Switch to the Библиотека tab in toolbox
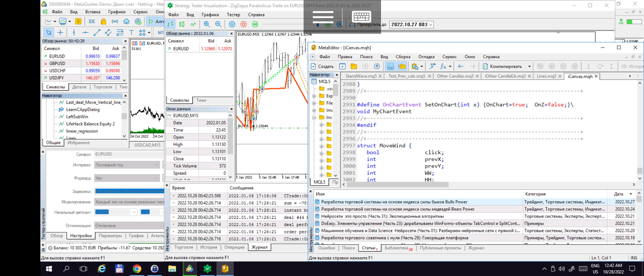The width and height of the screenshot is (644, 276). pyautogui.click(x=396, y=248)
